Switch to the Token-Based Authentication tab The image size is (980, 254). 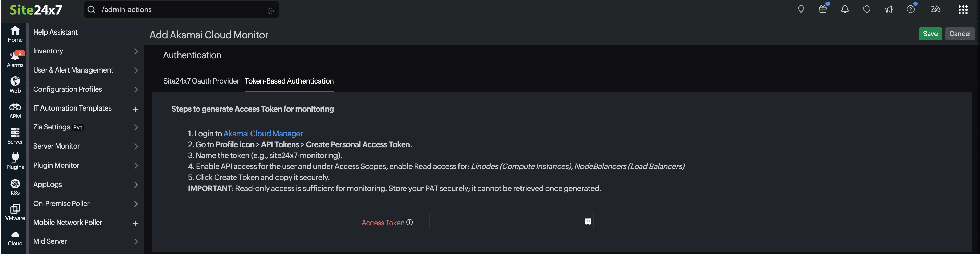pos(289,81)
